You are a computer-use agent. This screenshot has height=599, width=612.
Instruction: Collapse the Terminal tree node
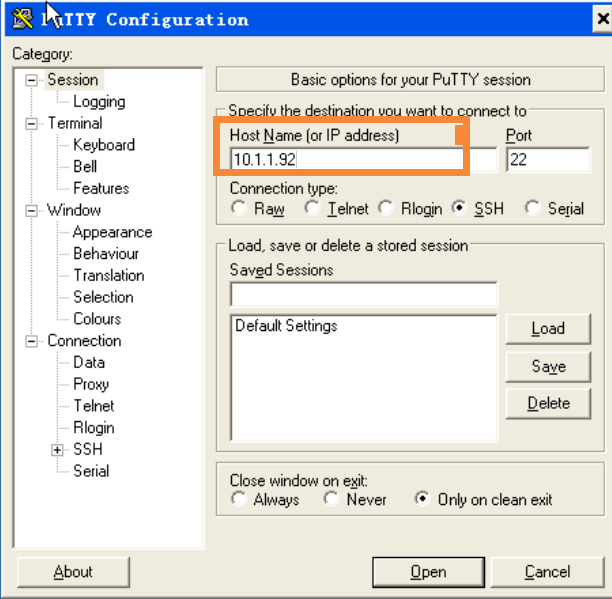31,124
